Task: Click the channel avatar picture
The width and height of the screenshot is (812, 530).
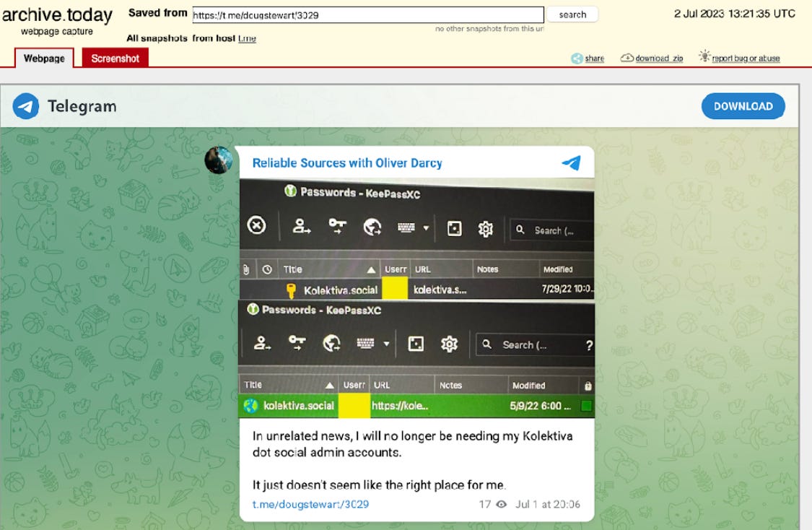Action: (x=219, y=160)
